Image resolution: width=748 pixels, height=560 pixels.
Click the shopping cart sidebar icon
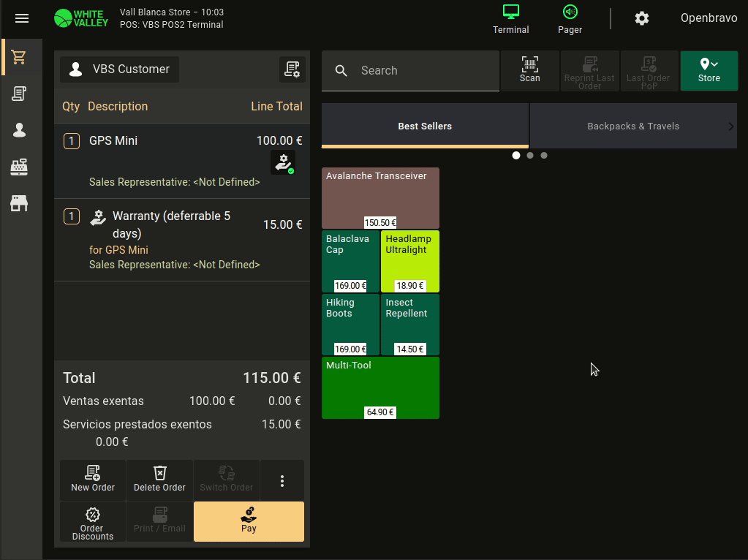coord(19,57)
